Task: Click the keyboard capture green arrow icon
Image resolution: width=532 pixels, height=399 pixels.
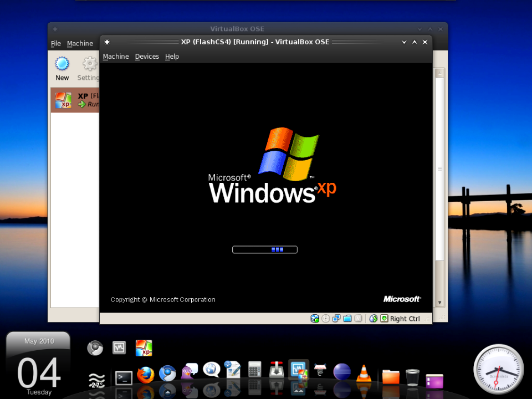Action: [x=384, y=318]
